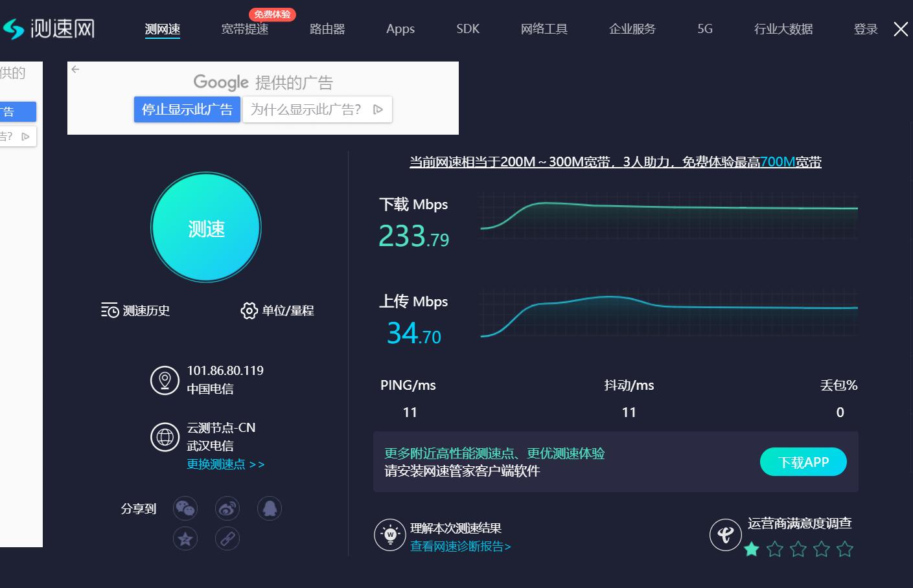
Task: Switch to the 测网速 tab
Action: point(163,28)
